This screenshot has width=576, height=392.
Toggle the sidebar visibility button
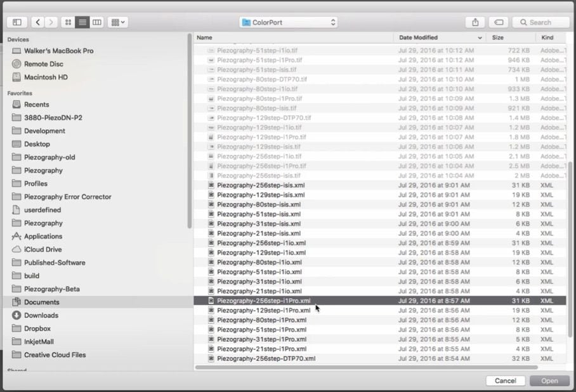point(17,22)
